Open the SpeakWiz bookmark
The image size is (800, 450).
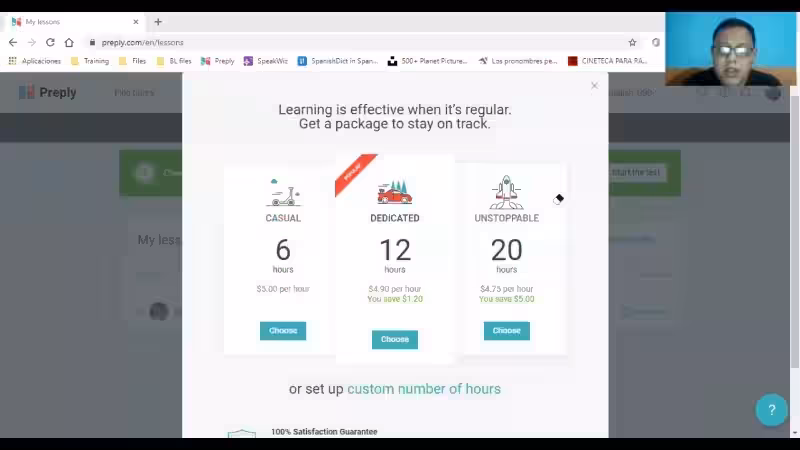(266, 61)
